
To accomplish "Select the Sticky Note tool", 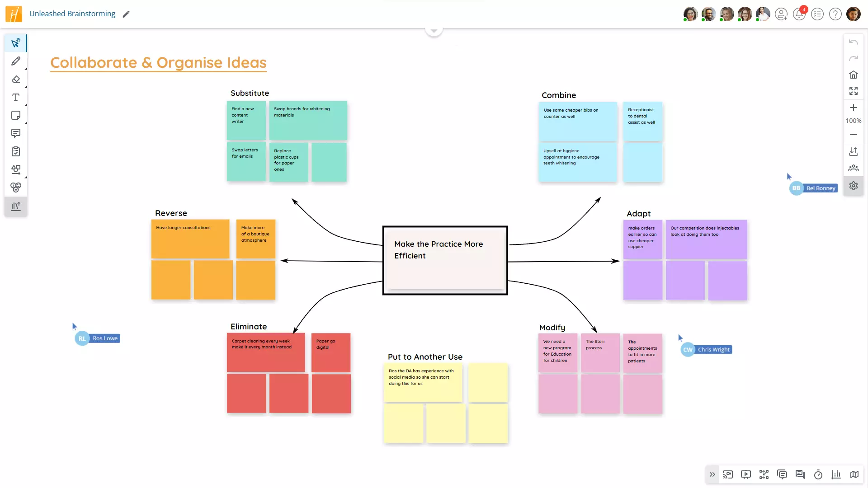I will [16, 115].
